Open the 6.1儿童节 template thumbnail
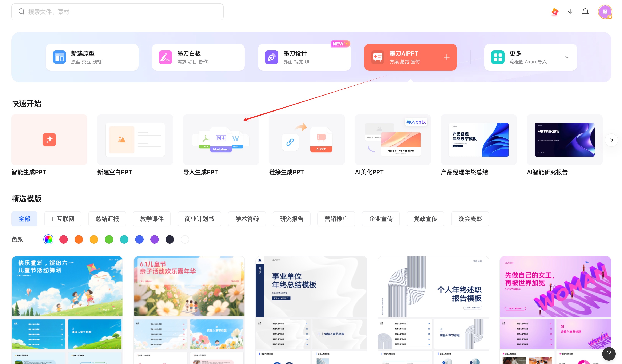The image size is (622, 364). 189,286
